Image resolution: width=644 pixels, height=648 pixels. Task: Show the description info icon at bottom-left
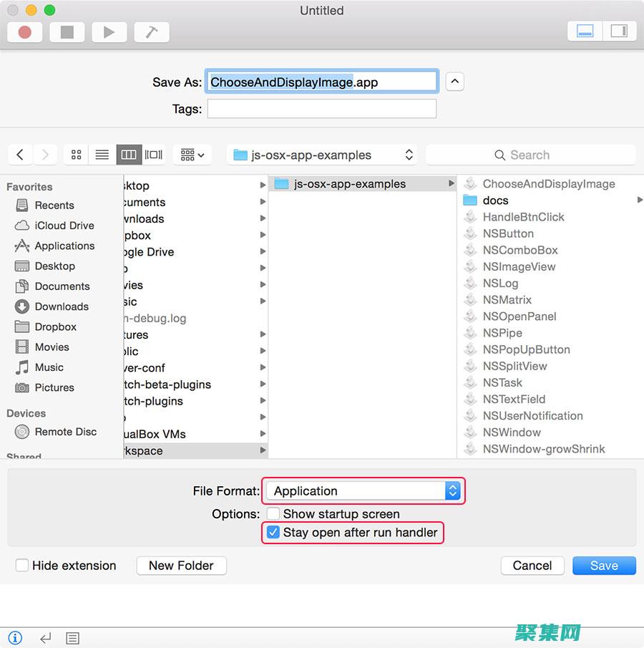pos(15,637)
